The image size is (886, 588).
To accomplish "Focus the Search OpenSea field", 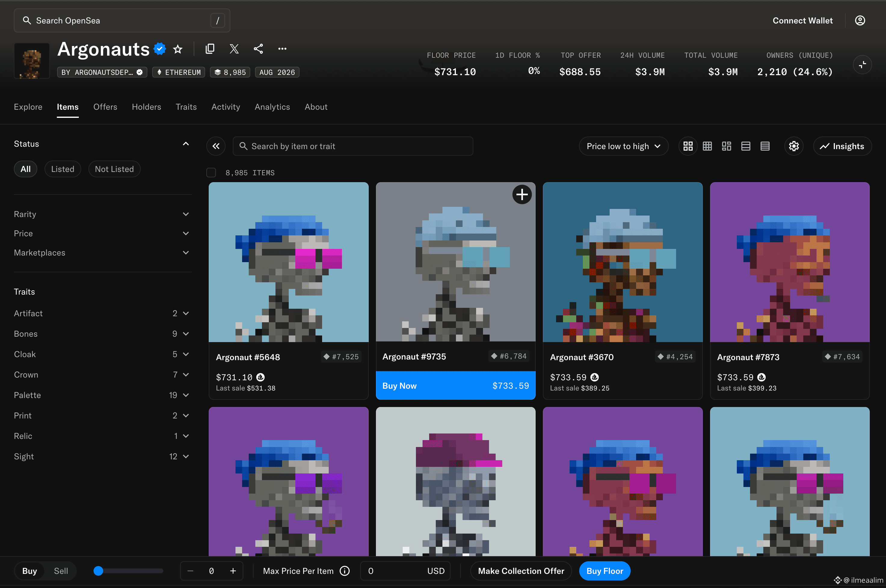I will click(122, 21).
